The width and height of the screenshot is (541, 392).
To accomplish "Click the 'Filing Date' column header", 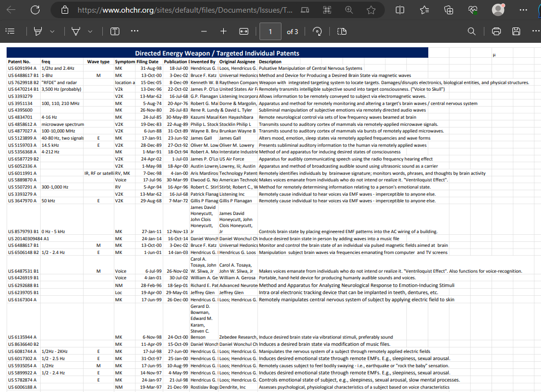I will (x=147, y=62).
